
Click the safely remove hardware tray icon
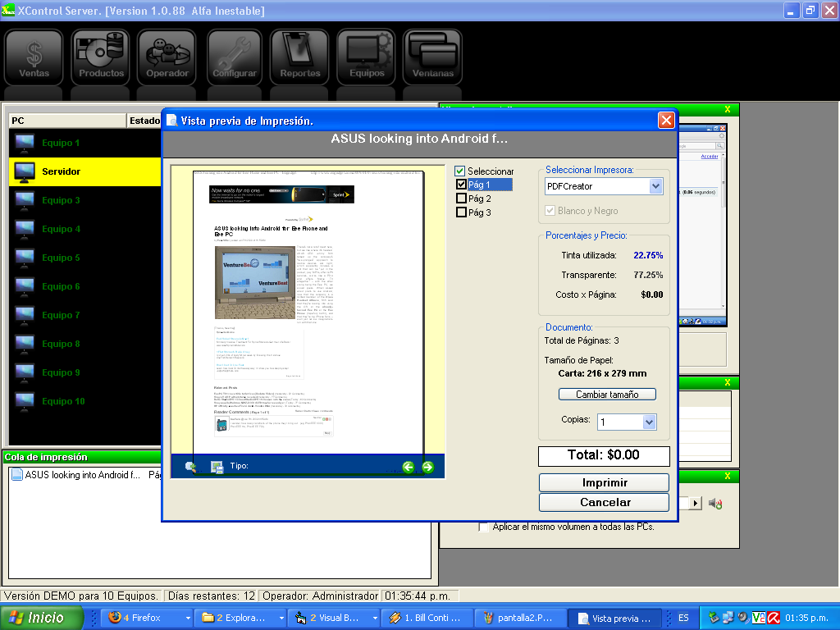[x=714, y=618]
